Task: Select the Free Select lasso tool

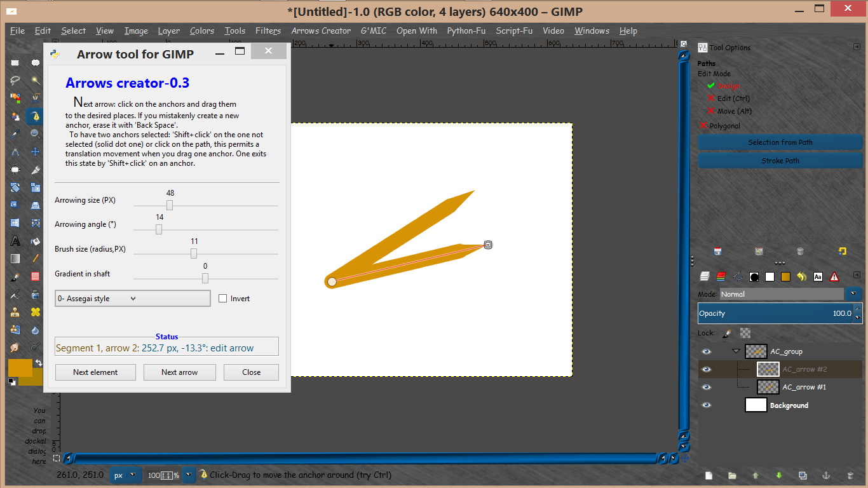Action: [x=15, y=80]
